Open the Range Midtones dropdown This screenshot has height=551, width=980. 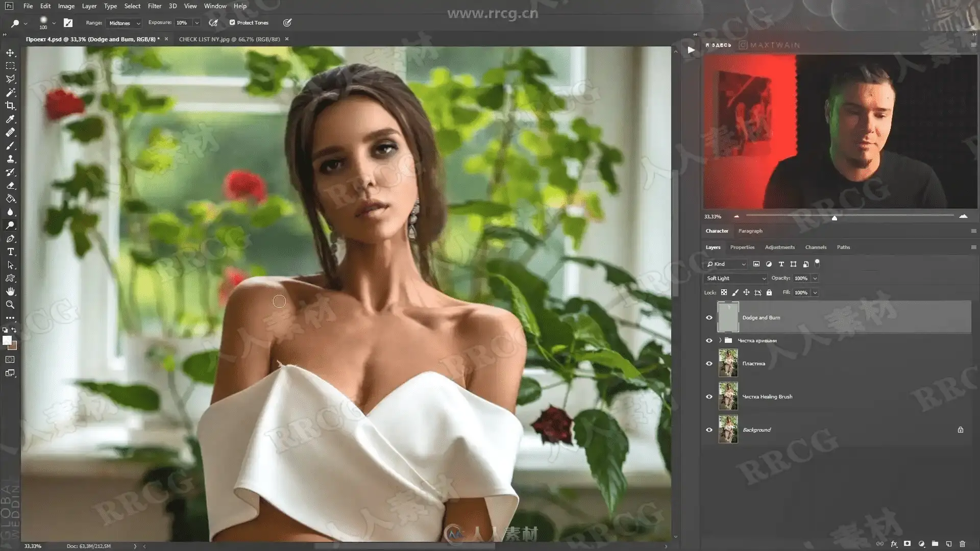[x=124, y=23]
